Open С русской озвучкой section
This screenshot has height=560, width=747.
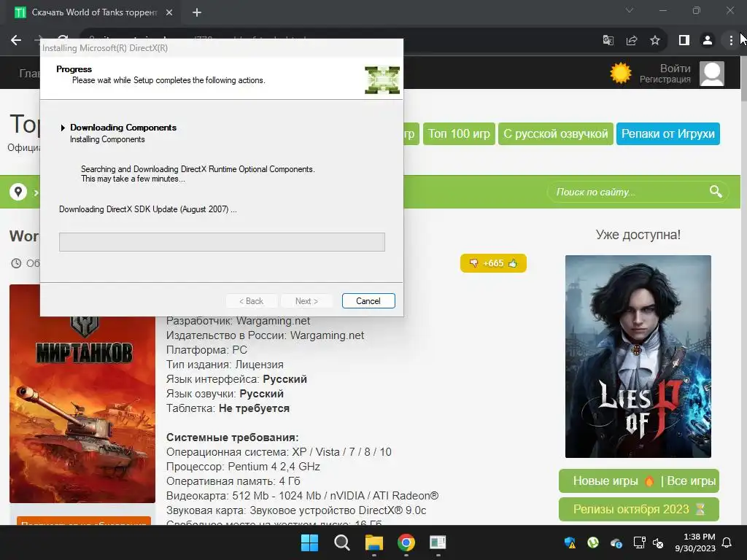[x=555, y=134]
